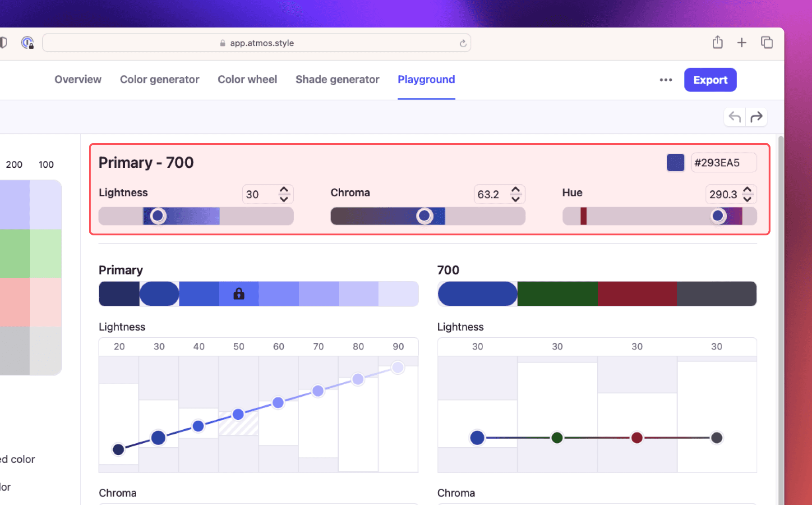Increase Hue with the up stepper arrow

click(747, 190)
